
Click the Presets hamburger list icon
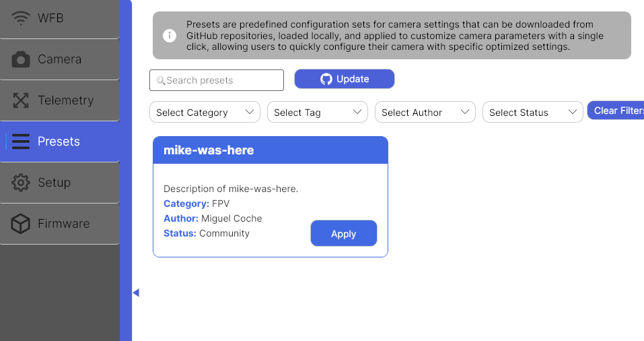[x=21, y=142]
